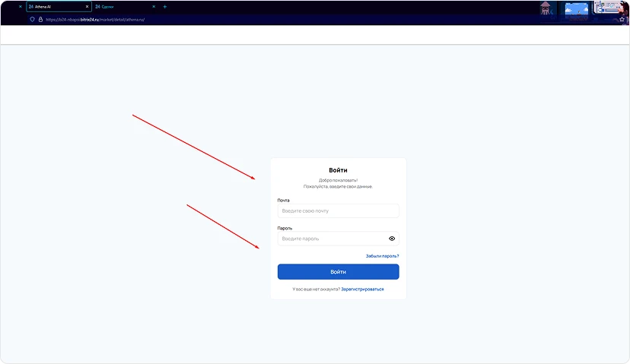This screenshot has height=364, width=630.
Task: Click the 24 favicon on Сделки tab
Action: [x=97, y=7]
